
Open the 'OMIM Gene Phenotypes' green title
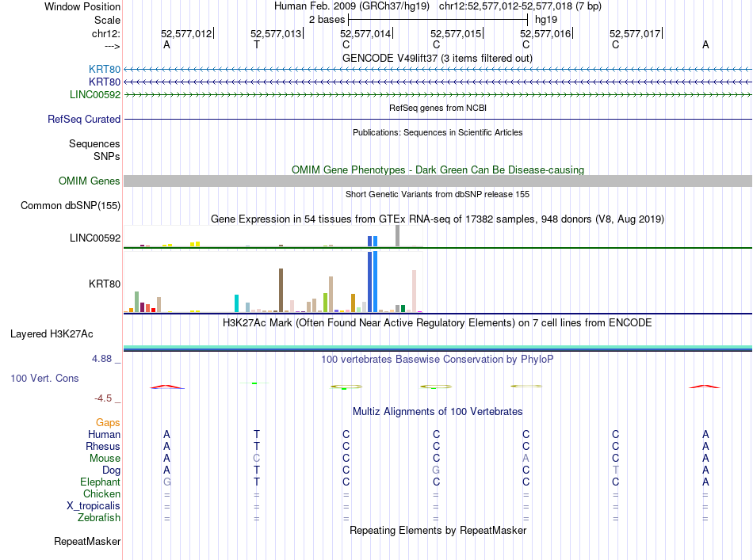(x=438, y=170)
